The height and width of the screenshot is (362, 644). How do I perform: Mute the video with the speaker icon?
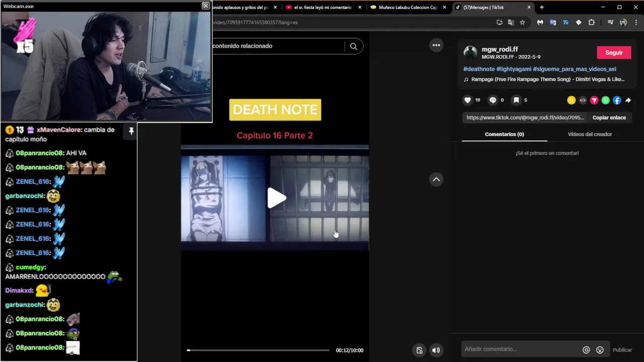click(x=436, y=350)
